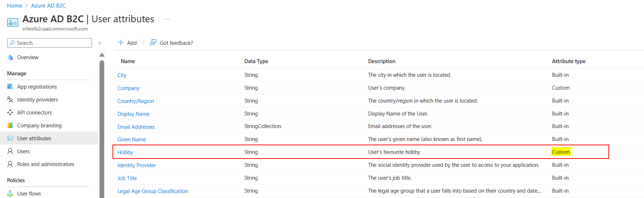
Task: Click the plus icon beside Add
Action: 121,43
